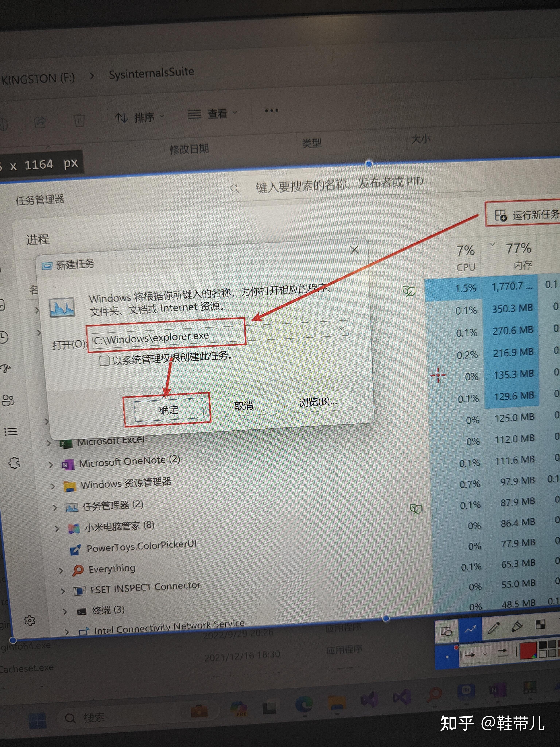
Task: Open Startup apps page in Task Manager sidebar
Action: click(x=6, y=368)
